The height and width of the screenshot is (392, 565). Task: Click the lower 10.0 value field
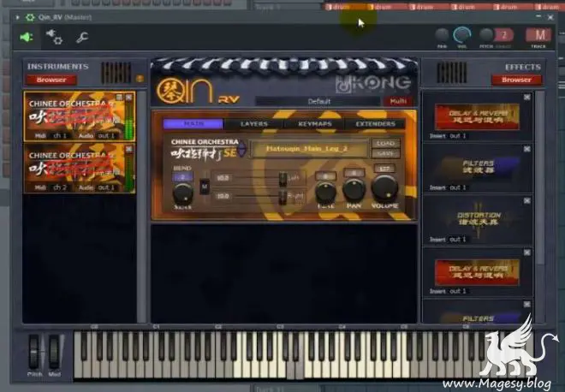pyautogui.click(x=223, y=196)
